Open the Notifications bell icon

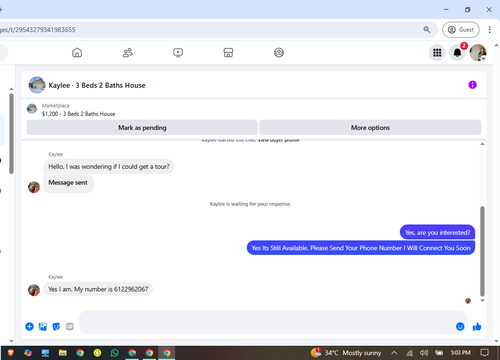click(457, 53)
